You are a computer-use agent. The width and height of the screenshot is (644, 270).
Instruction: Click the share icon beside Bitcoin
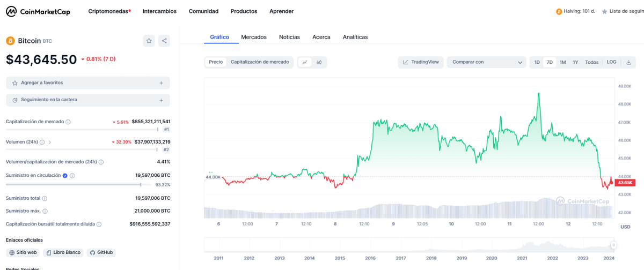164,41
